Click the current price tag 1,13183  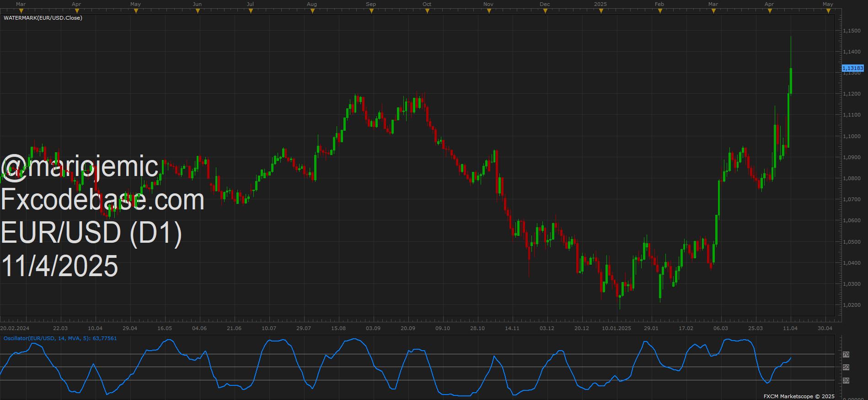853,68
